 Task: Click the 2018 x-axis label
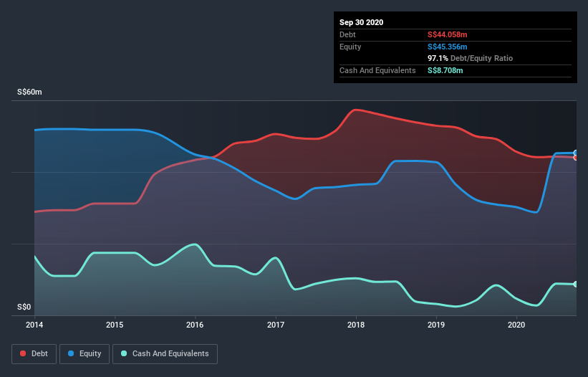356,325
